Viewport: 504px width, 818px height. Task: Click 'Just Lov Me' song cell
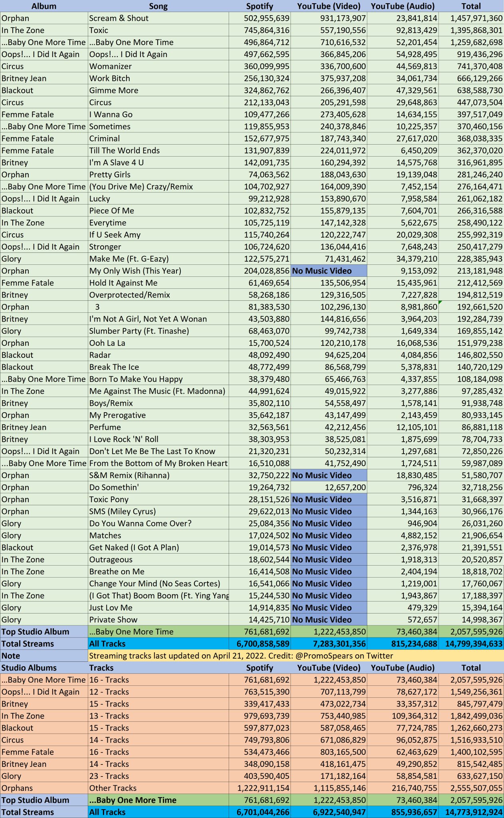tap(158, 608)
